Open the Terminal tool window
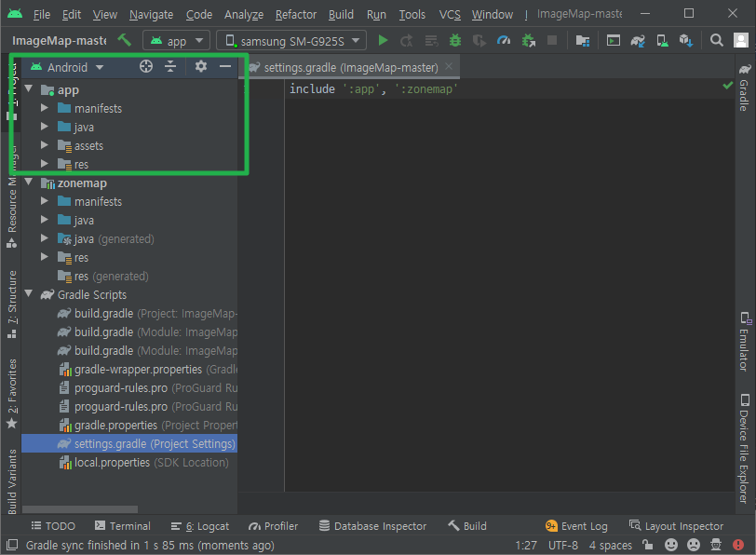Screen dimensions: 756x555 [x=123, y=525]
